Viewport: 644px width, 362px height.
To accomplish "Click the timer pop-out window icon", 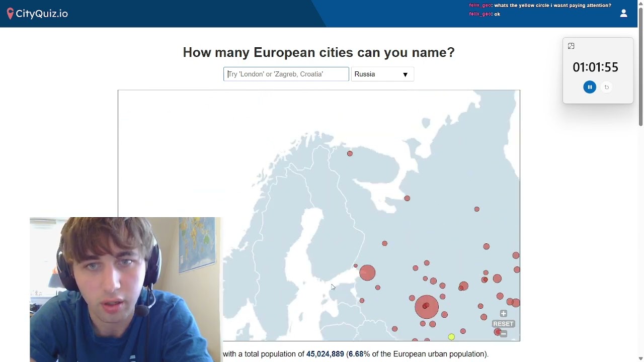I will click(x=571, y=46).
